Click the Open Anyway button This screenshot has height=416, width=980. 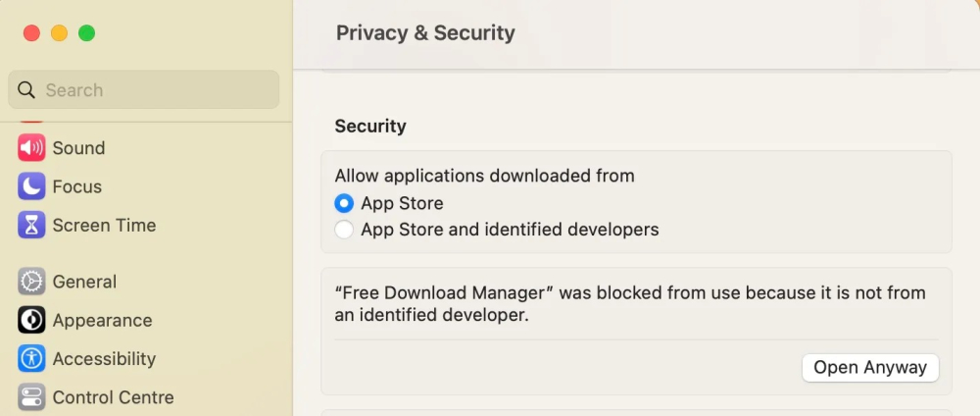(870, 367)
